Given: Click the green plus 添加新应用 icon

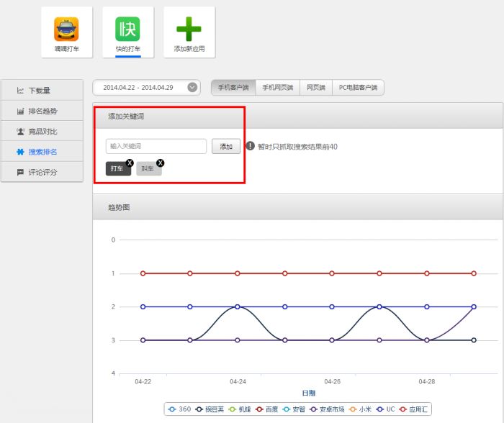Looking at the screenshot, I should click(189, 29).
